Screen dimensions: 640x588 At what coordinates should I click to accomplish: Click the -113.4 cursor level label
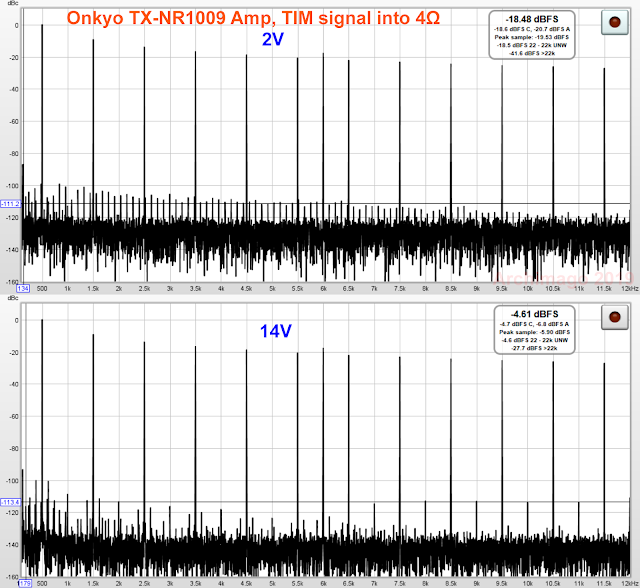pos(10,502)
